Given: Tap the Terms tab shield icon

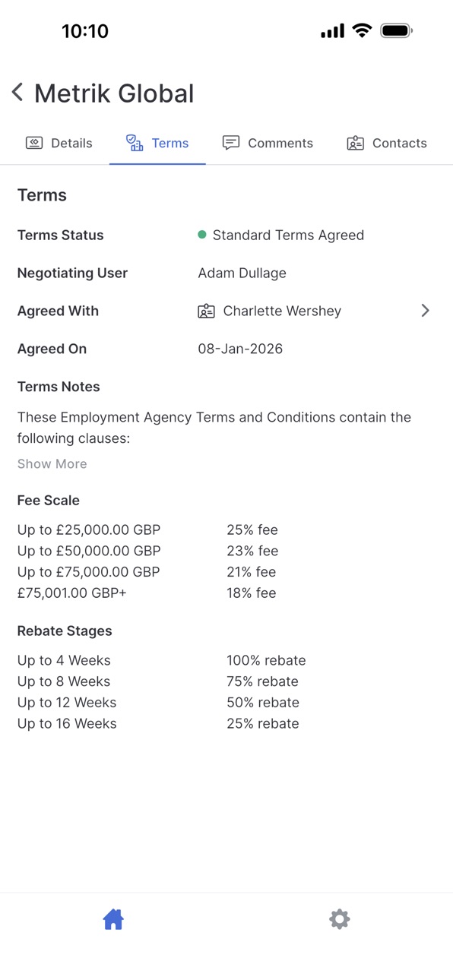Looking at the screenshot, I should point(135,143).
